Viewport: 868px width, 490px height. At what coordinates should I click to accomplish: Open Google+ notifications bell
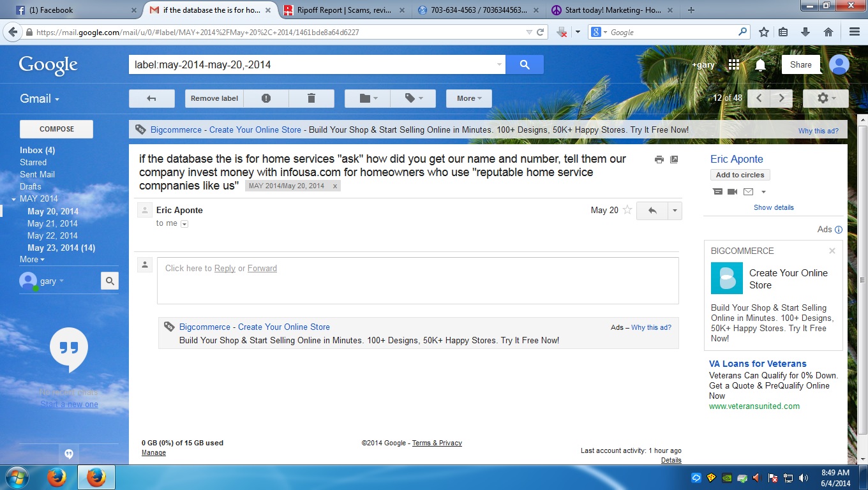point(760,64)
